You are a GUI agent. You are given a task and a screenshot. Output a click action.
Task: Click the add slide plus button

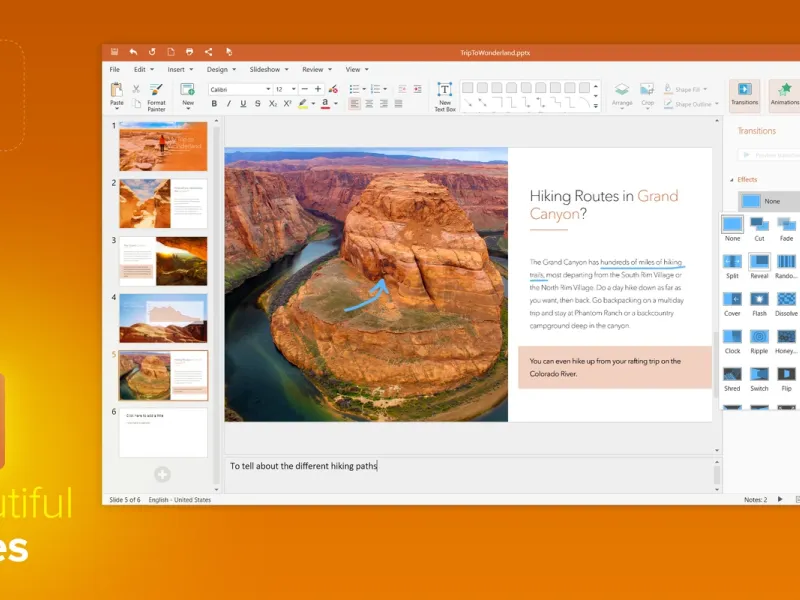(162, 474)
